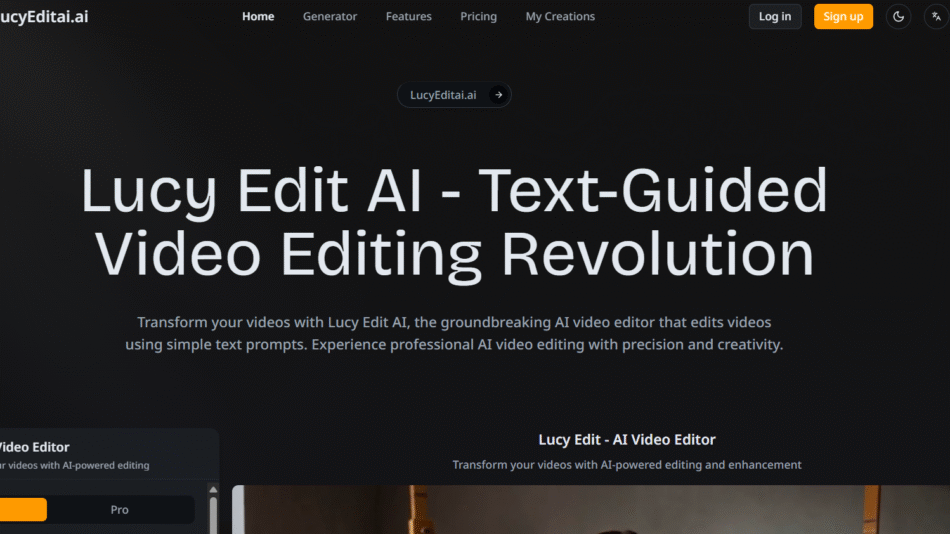The image size is (950, 534).
Task: Switch to the Pro tab in the editor panel
Action: 119,510
